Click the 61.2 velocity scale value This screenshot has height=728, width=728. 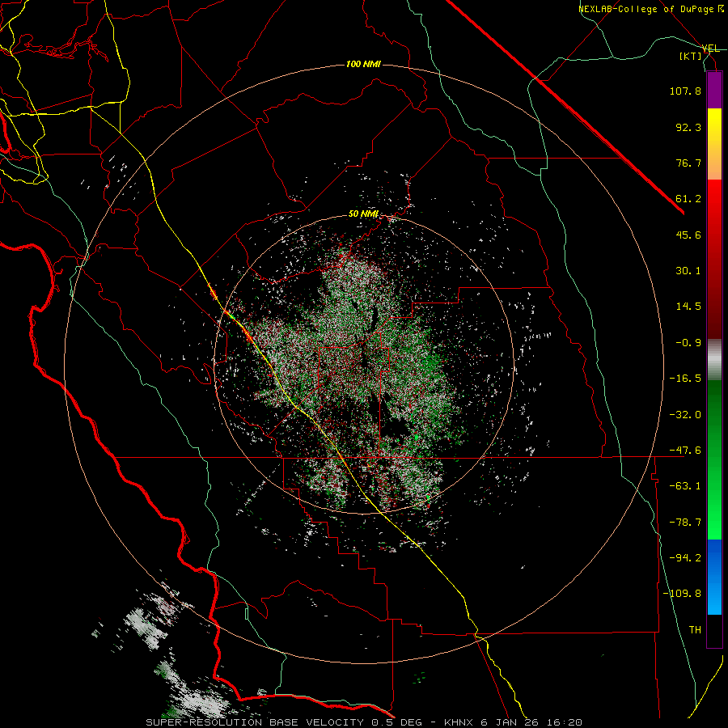[x=688, y=199]
